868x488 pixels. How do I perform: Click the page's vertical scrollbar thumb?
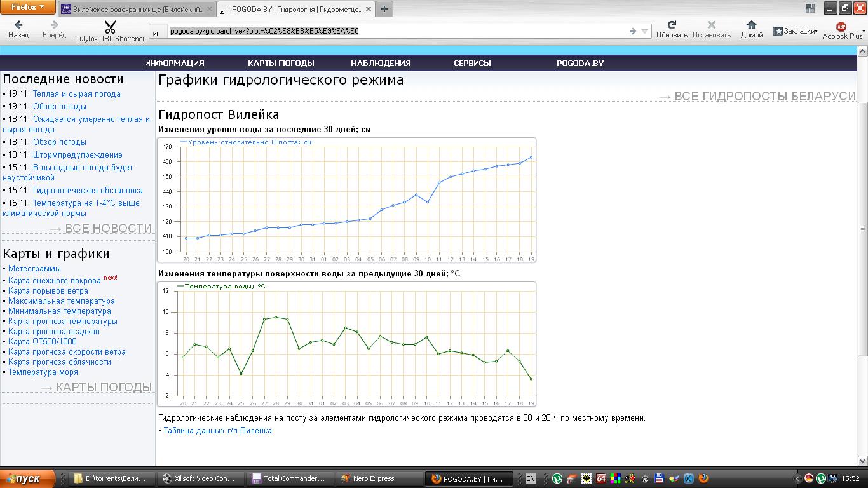tap(862, 229)
